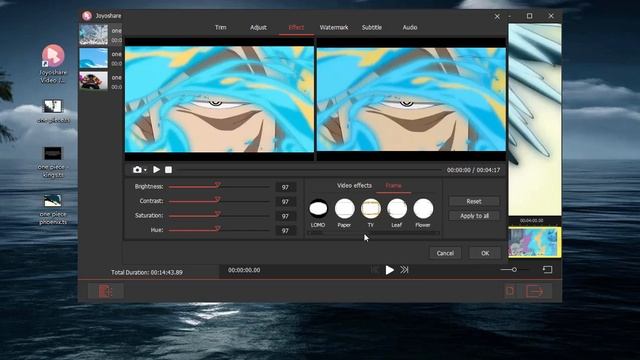
Task: Open snapshot dropdown arrow beside camera
Action: pos(145,170)
